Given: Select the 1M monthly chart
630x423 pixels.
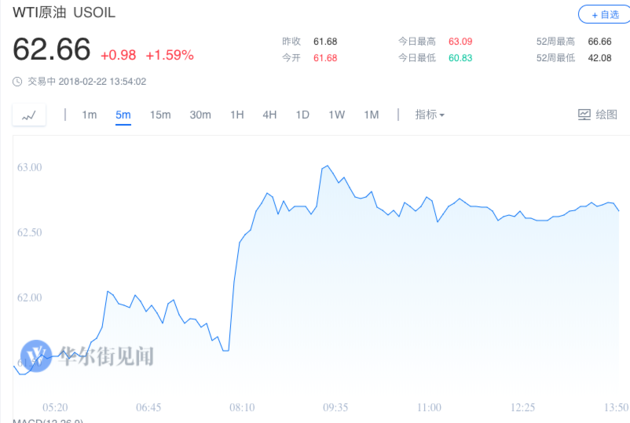Looking at the screenshot, I should [371, 115].
